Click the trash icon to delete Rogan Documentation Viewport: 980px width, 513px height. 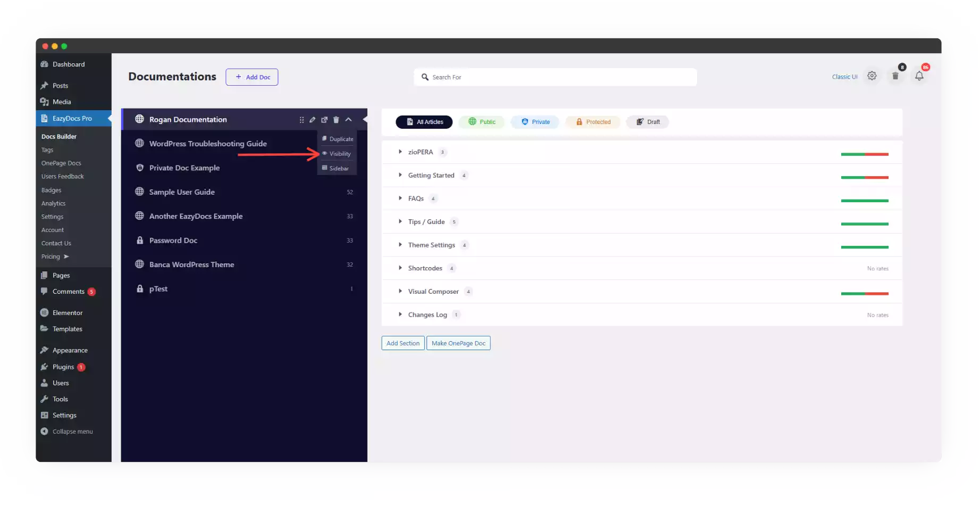click(x=336, y=119)
